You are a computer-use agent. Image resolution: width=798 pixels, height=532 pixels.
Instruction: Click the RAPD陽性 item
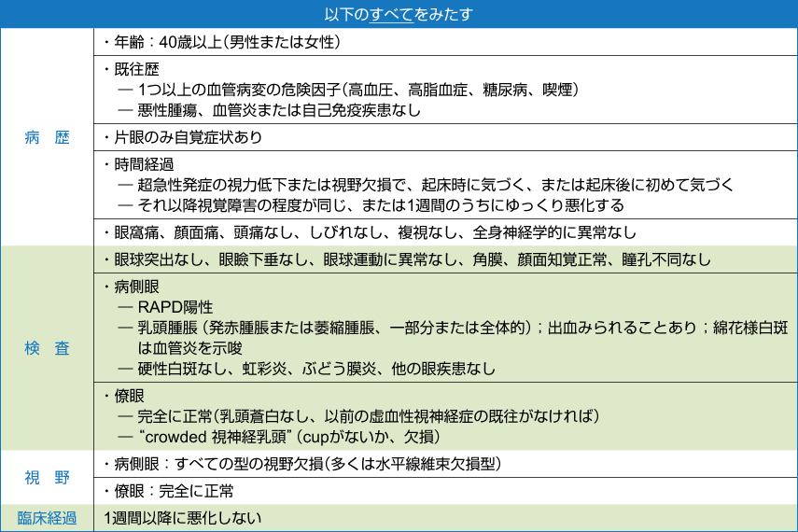[x=175, y=307]
